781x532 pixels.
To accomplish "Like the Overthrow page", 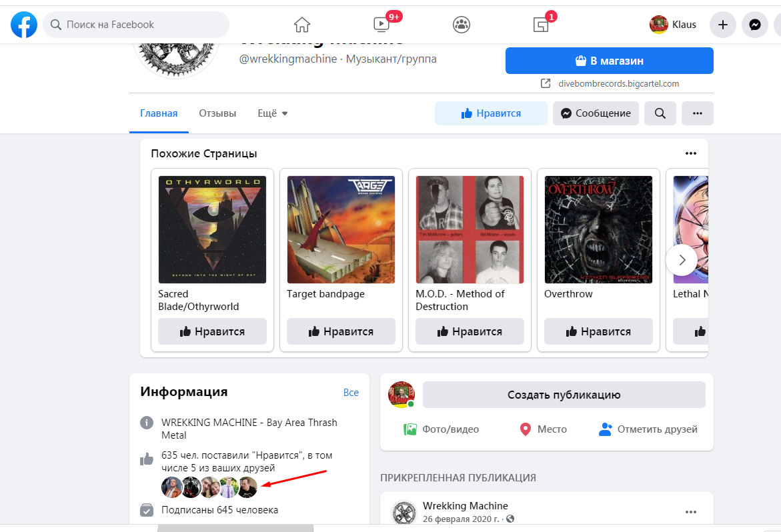I will pyautogui.click(x=598, y=331).
